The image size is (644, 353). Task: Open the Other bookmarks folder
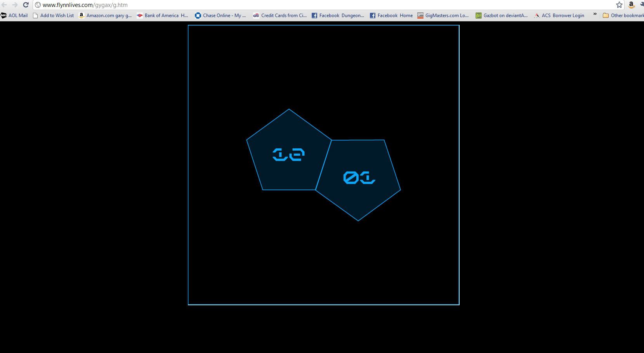[623, 16]
